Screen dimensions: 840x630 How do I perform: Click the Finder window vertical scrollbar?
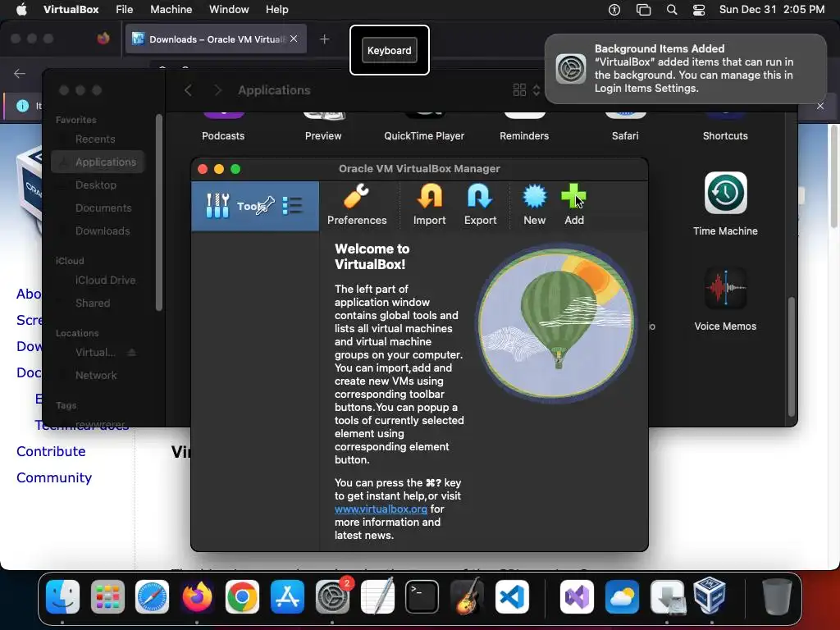point(792,356)
